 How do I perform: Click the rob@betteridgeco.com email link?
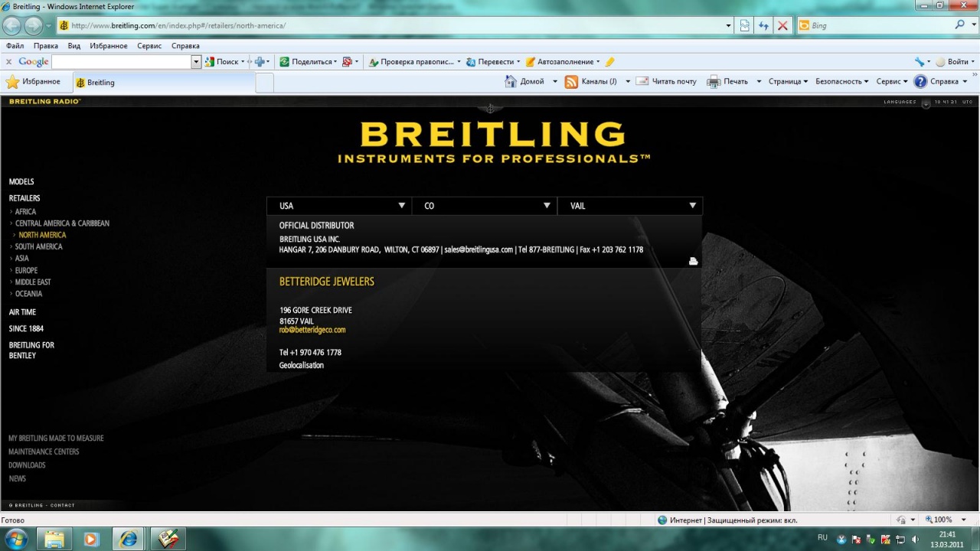pyautogui.click(x=312, y=330)
